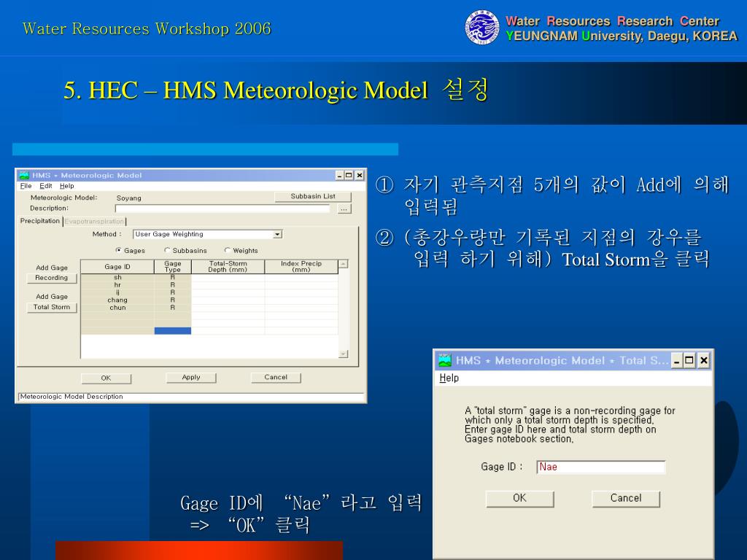
Task: Minimize the Meteorologic Model window
Action: (340, 175)
